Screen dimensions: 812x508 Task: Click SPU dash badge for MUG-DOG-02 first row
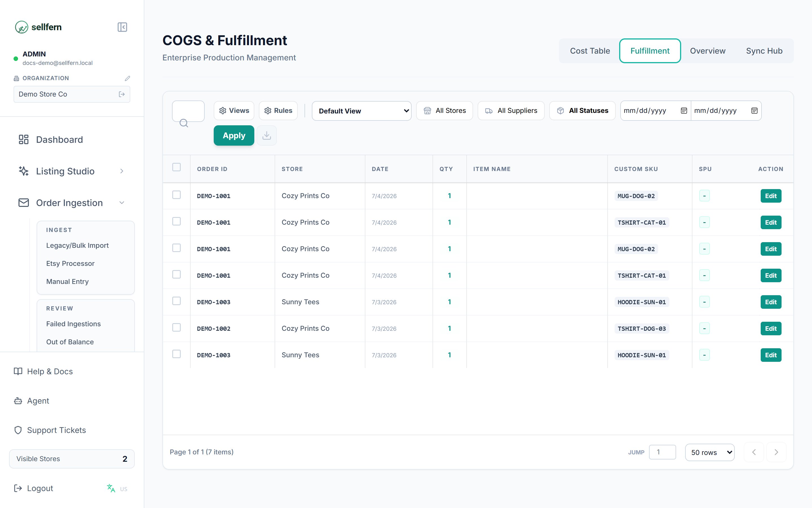(704, 196)
